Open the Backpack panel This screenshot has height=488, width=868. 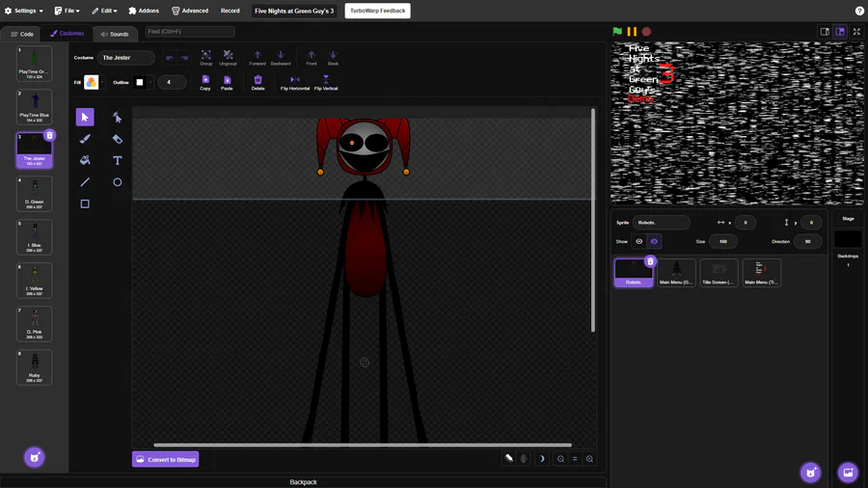304,482
